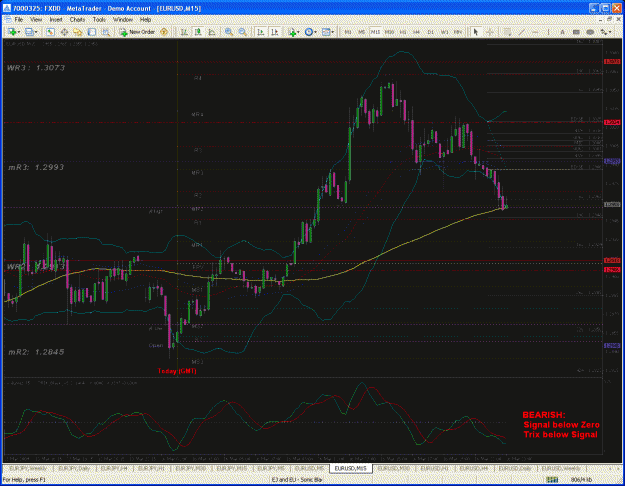Switch to the EURJPY,Weekly chart tab

(x=28, y=468)
